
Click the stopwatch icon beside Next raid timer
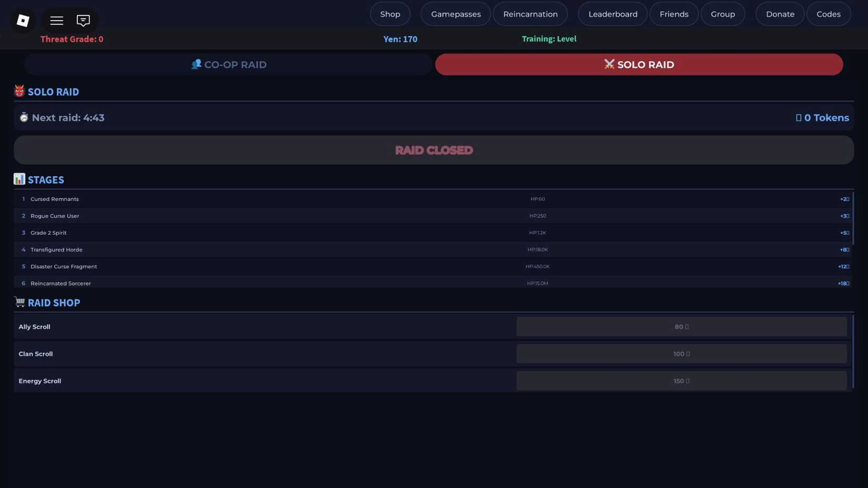coord(24,117)
